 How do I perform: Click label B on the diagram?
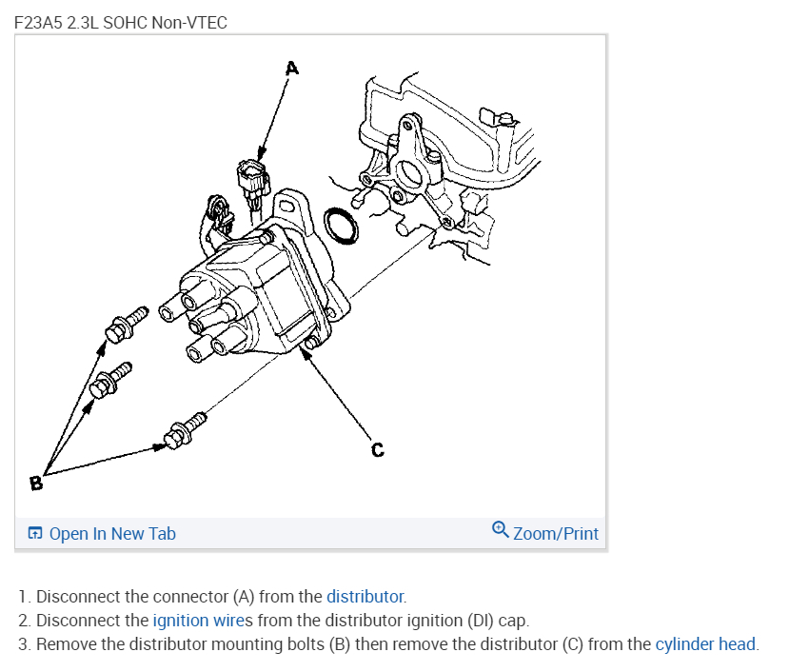(36, 484)
